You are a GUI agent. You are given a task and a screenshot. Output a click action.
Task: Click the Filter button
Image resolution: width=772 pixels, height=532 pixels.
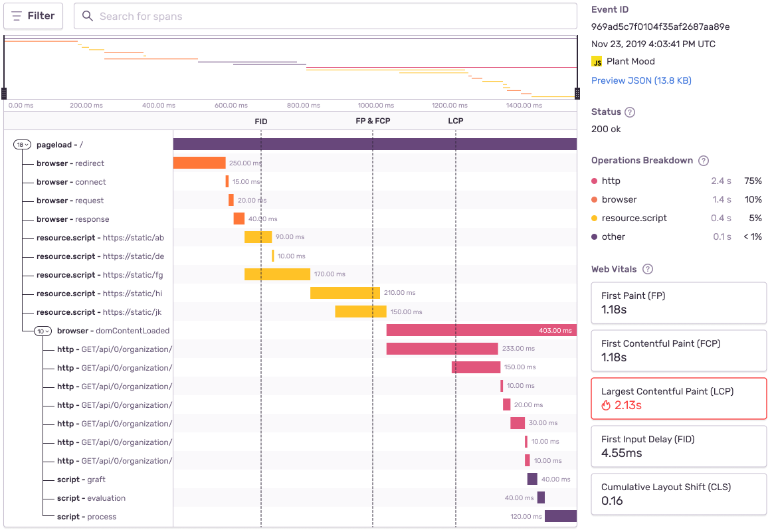point(33,16)
